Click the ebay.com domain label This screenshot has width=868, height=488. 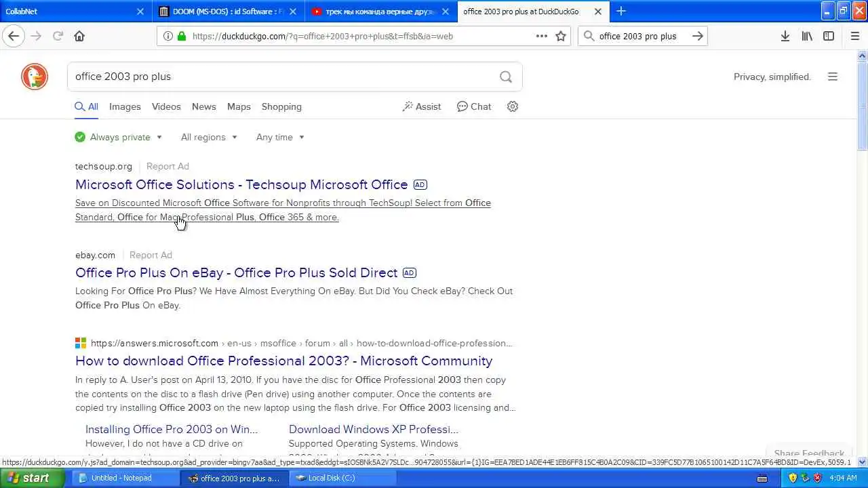point(95,255)
